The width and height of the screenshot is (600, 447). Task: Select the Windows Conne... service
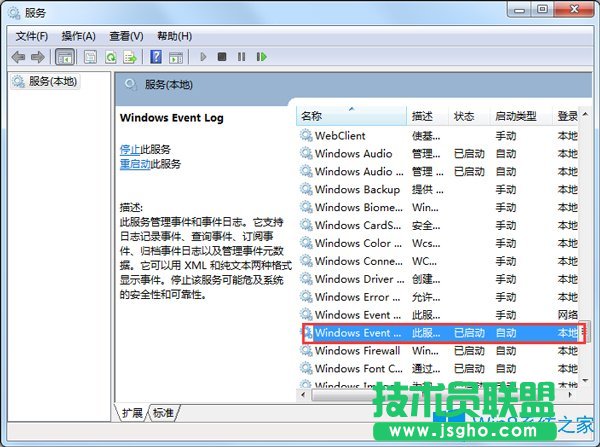439,261
